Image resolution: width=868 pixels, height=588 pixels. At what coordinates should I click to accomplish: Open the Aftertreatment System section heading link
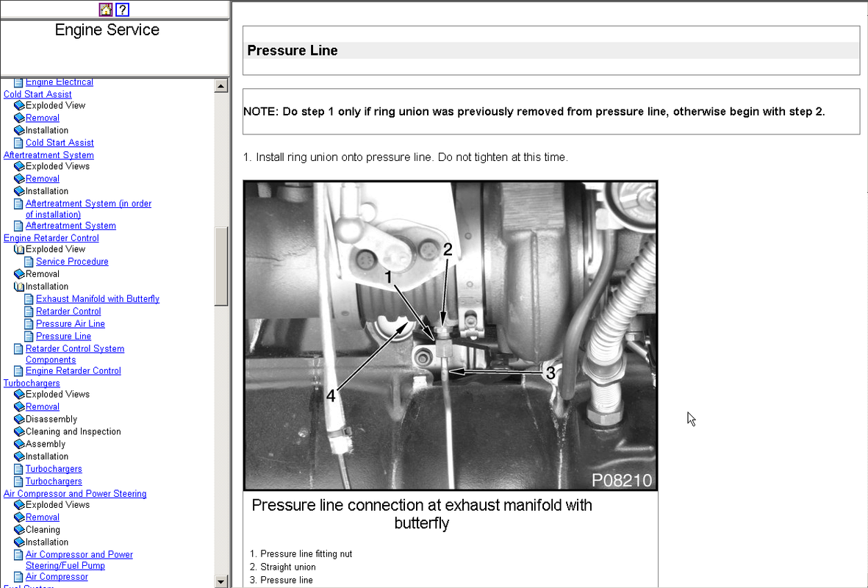pos(49,155)
